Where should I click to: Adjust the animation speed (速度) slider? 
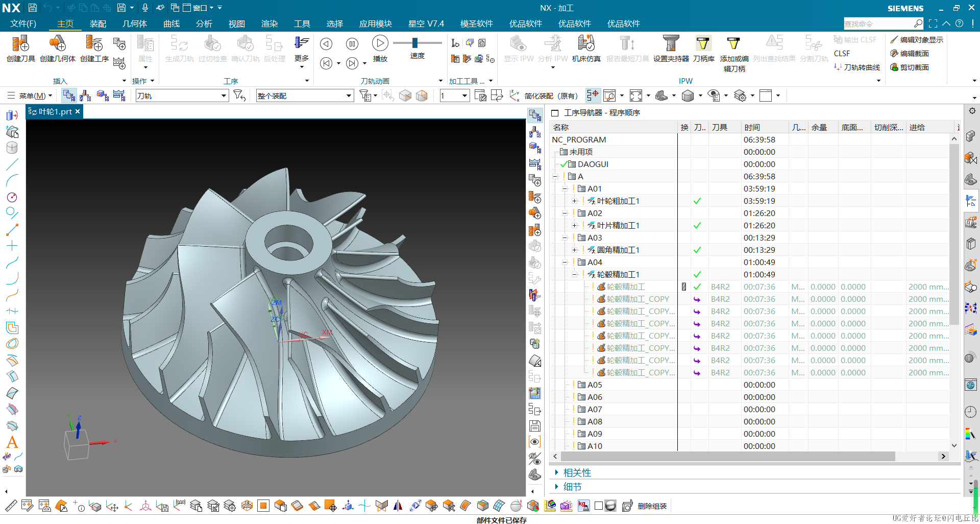[415, 43]
